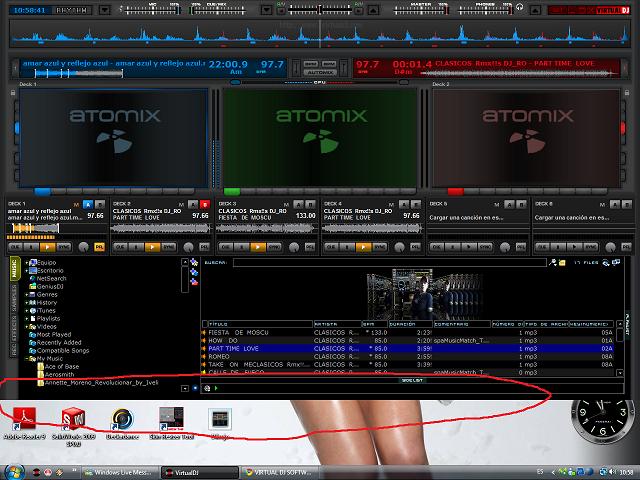Viewport: 640px width, 480px height.
Task: Click the AUTOMIX button
Action: (x=320, y=72)
